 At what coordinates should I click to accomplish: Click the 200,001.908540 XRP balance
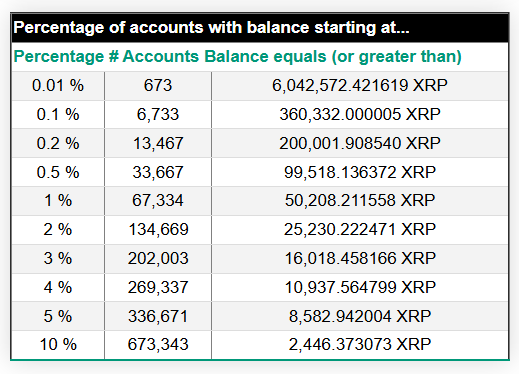(360, 143)
